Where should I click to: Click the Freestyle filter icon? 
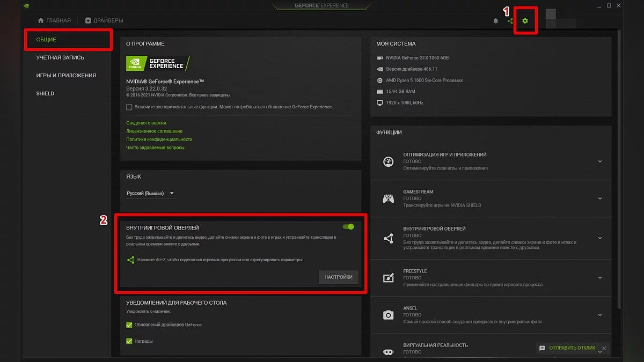(x=388, y=278)
